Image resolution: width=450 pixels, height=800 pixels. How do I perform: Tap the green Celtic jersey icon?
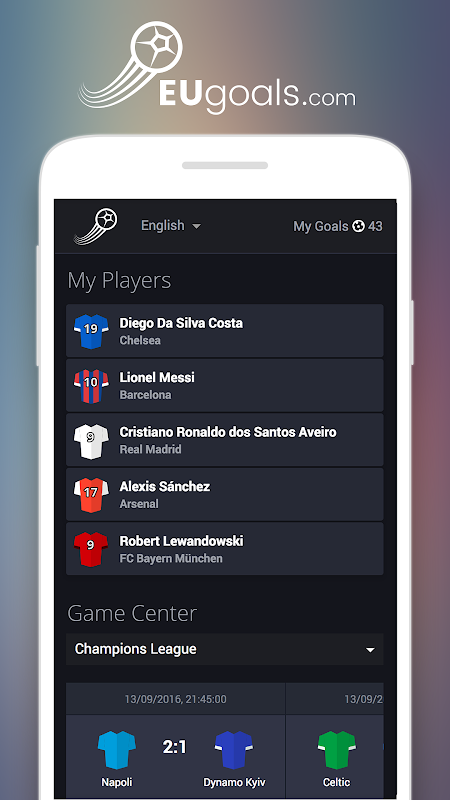pyautogui.click(x=337, y=749)
